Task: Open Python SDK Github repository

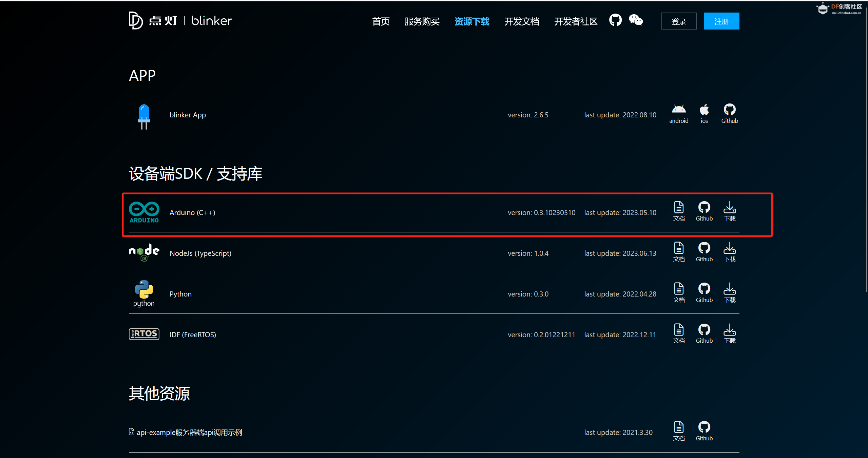Action: (704, 293)
